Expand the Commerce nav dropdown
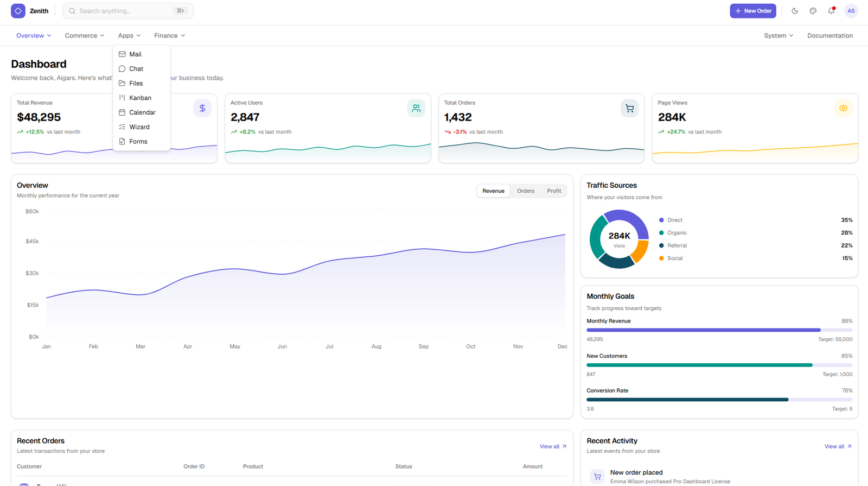868x486 pixels. pyautogui.click(x=85, y=35)
